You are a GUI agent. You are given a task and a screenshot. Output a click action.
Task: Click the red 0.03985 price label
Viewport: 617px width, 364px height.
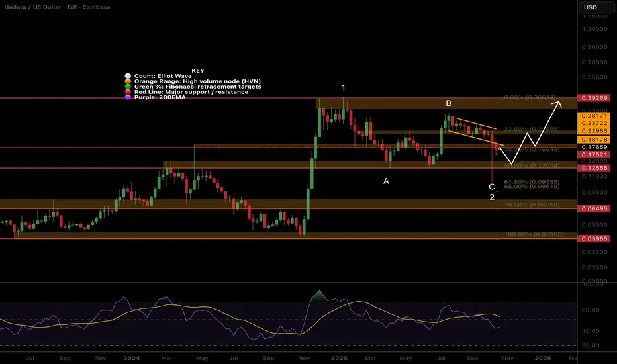tap(594, 238)
